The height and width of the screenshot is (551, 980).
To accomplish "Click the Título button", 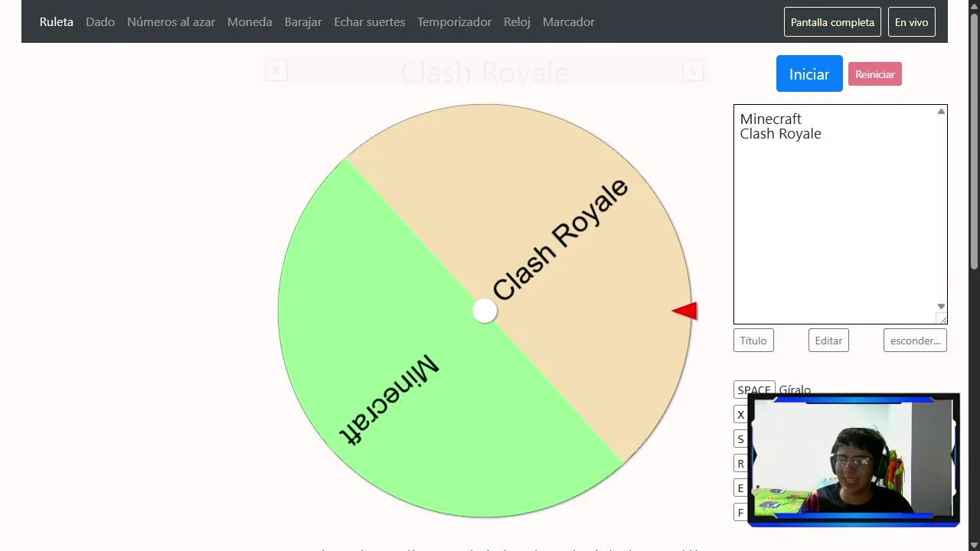I will pos(753,341).
